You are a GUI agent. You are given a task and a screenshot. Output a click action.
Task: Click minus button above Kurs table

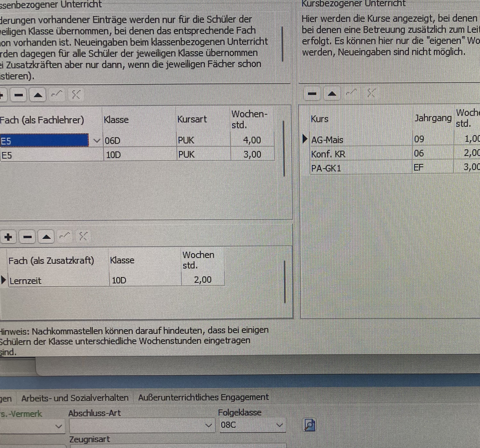pos(312,94)
